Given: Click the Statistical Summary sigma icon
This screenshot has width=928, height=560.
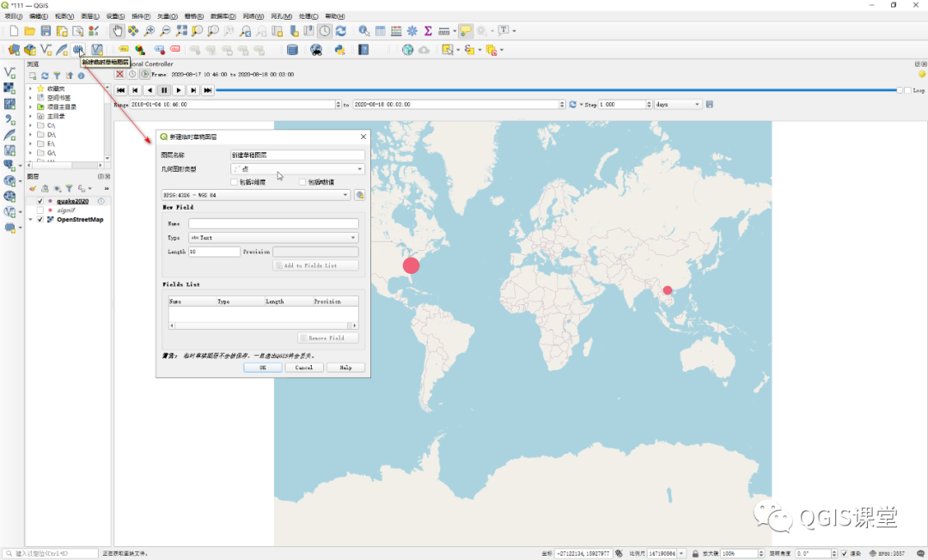Looking at the screenshot, I should (428, 31).
